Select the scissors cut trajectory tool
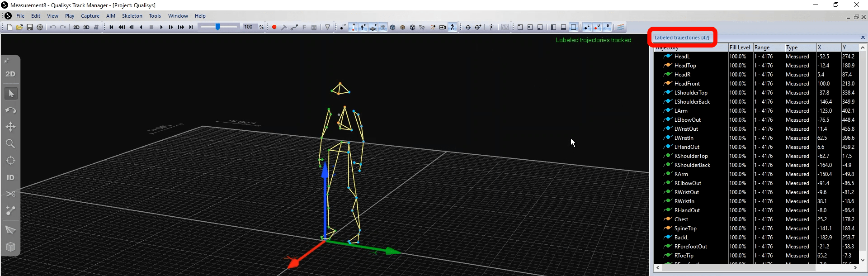This screenshot has height=276, width=868. (10, 194)
